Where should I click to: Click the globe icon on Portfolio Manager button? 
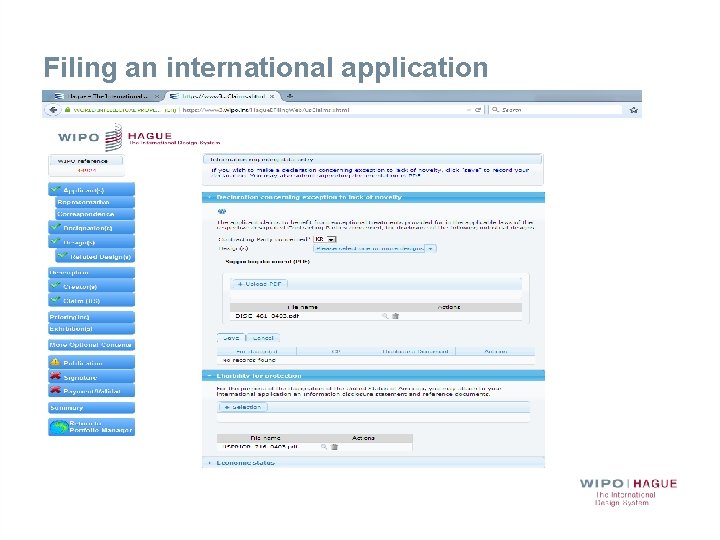point(59,427)
